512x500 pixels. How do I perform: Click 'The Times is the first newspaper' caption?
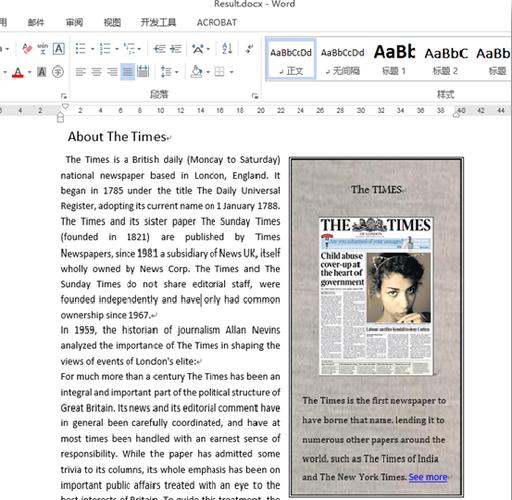coord(374,401)
